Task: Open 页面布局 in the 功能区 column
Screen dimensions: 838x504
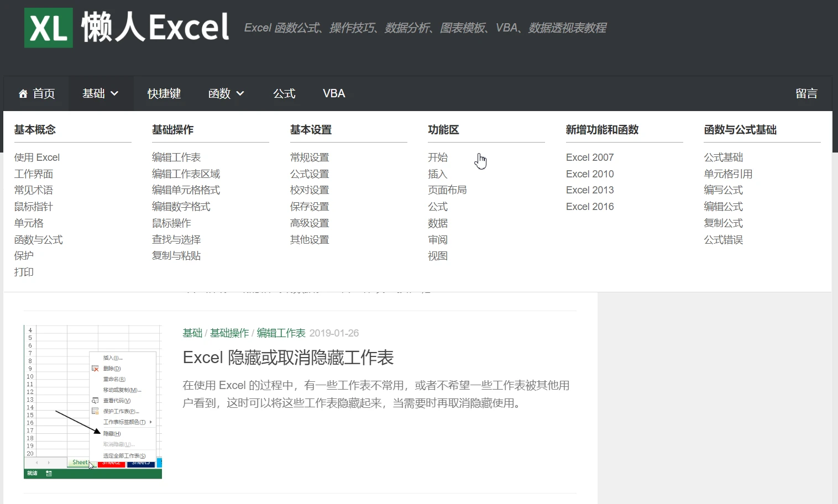Action: tap(447, 190)
